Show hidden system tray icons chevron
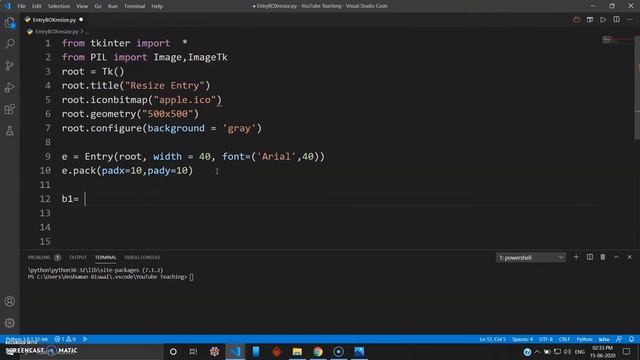The height and width of the screenshot is (360, 640). point(537,351)
